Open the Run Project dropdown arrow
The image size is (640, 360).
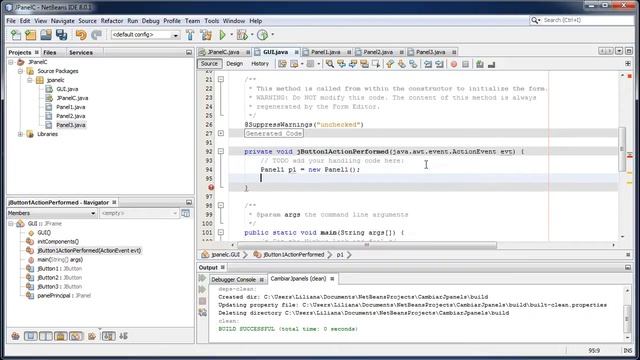click(231, 35)
